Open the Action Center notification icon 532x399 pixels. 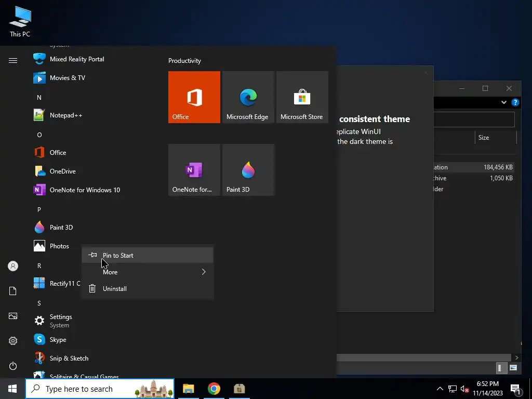point(515,389)
